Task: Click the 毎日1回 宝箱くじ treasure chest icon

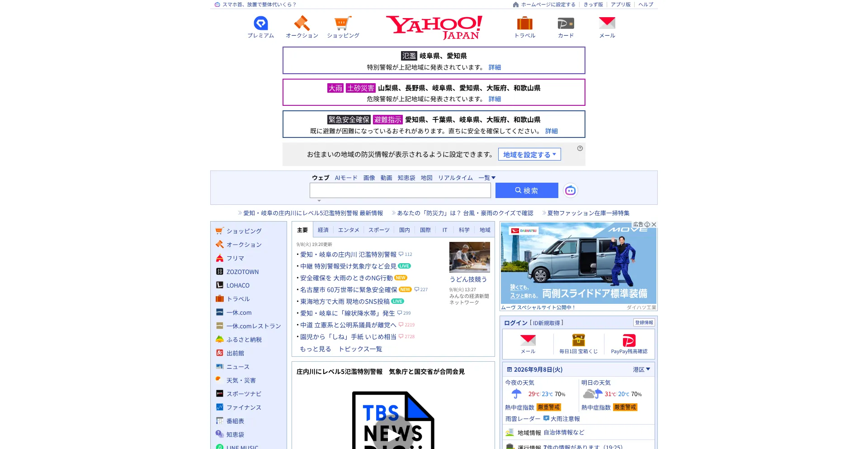Action: pyautogui.click(x=579, y=340)
